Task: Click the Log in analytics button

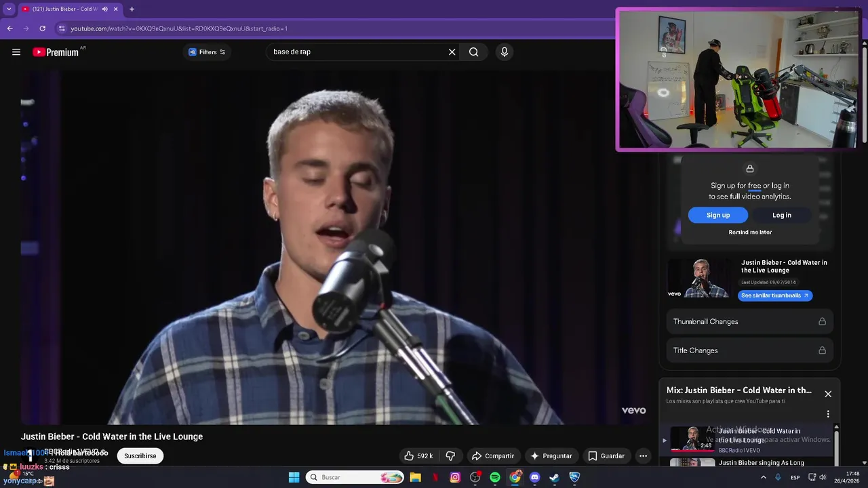Action: pos(782,215)
